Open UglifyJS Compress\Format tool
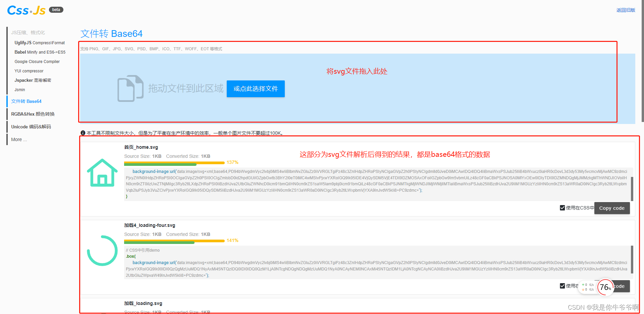This screenshot has height=314, width=644. 40,43
